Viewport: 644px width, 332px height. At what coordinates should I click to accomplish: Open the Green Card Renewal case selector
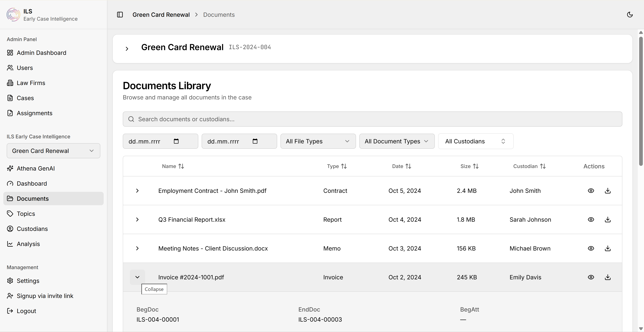coord(54,151)
